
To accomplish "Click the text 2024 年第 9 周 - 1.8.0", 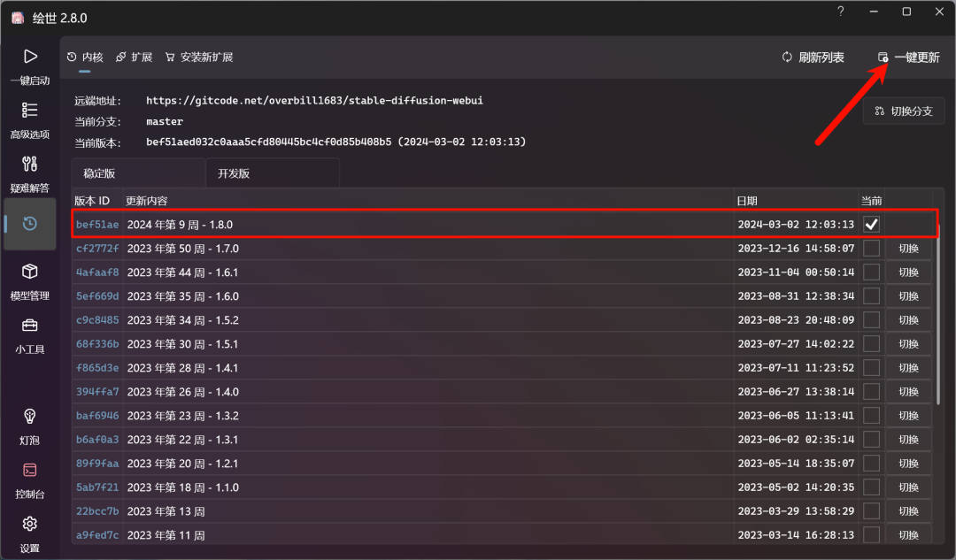I will point(180,224).
